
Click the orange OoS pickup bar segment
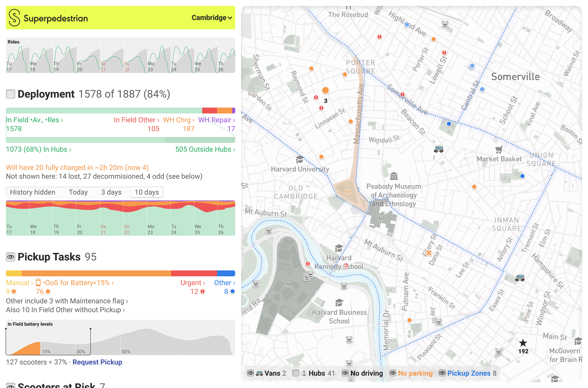point(96,273)
